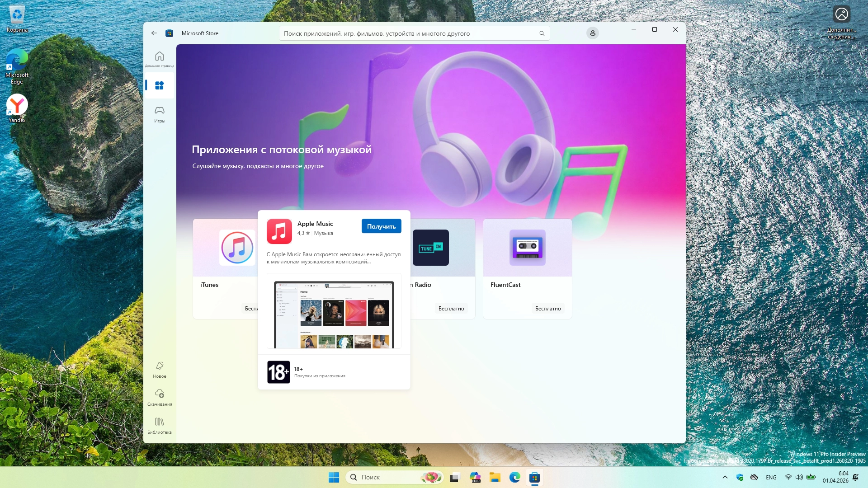Expand hidden system tray icons chevron
Viewport: 868px width, 488px height.
tap(725, 477)
